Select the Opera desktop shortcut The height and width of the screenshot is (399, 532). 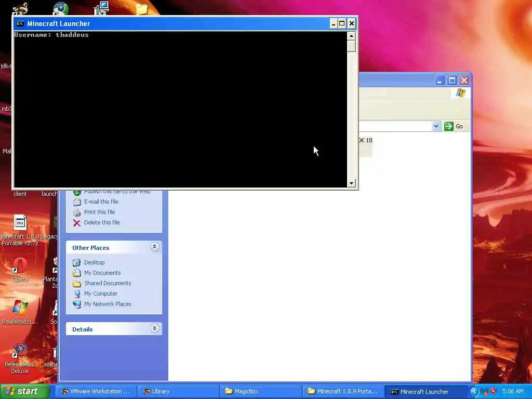pos(20,270)
